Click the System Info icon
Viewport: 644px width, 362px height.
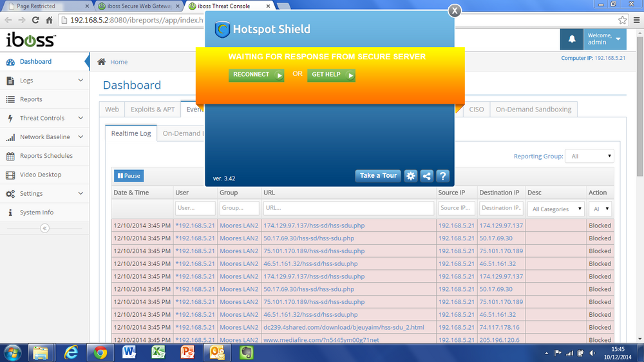10,213
